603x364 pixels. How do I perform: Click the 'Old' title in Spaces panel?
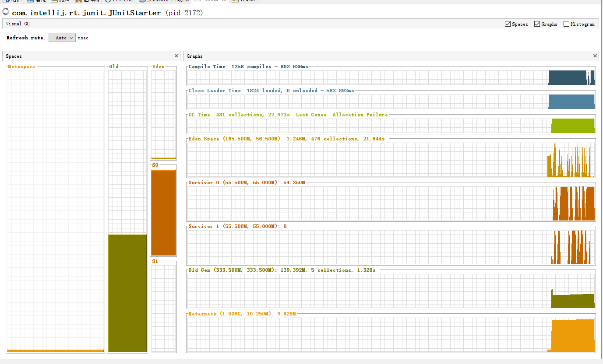point(114,66)
